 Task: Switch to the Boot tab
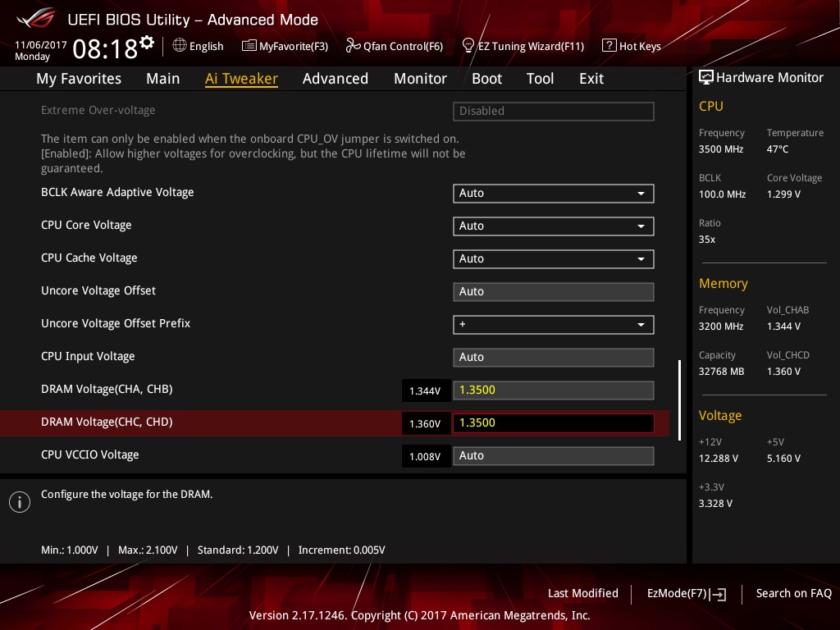486,79
